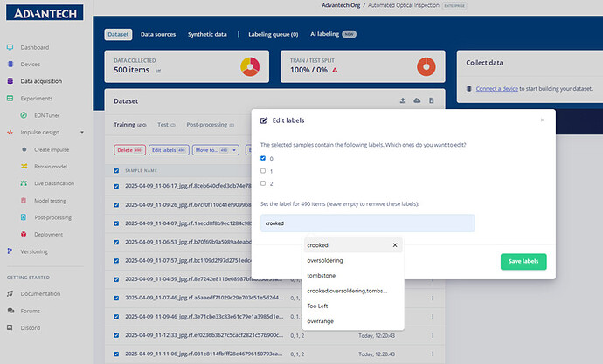Open the Dashboard icon in the sidebar
Image resolution: width=603 pixels, height=364 pixels.
[x=10, y=47]
